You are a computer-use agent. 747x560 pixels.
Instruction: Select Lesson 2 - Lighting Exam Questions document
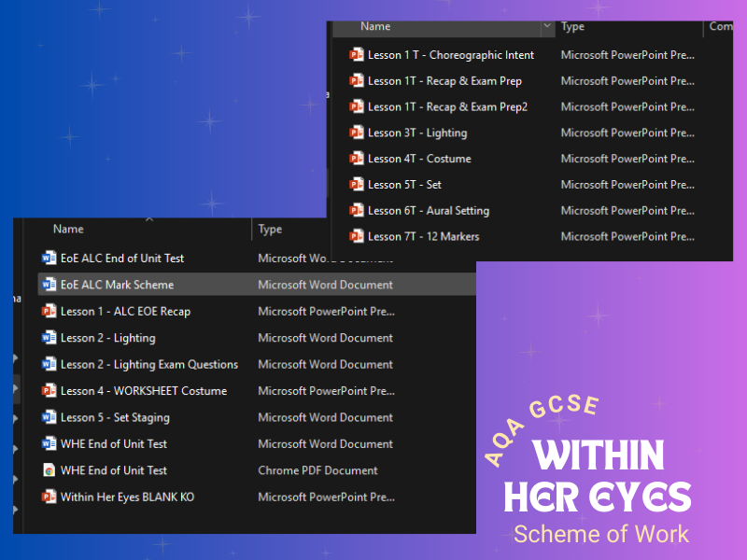[x=148, y=364]
